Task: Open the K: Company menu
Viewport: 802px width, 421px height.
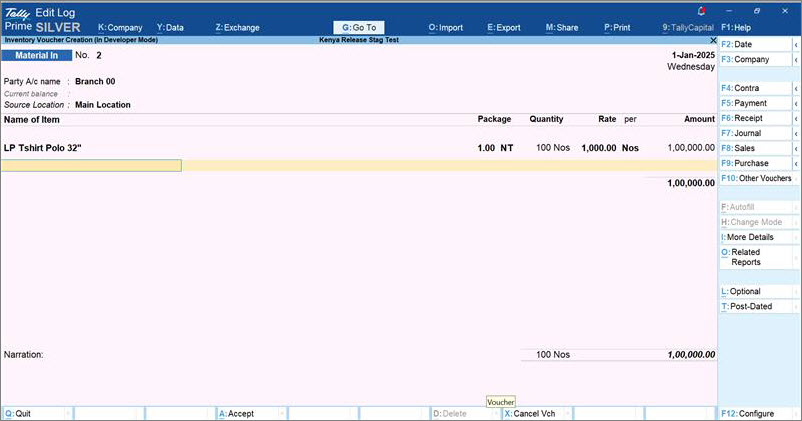Action: (120, 28)
